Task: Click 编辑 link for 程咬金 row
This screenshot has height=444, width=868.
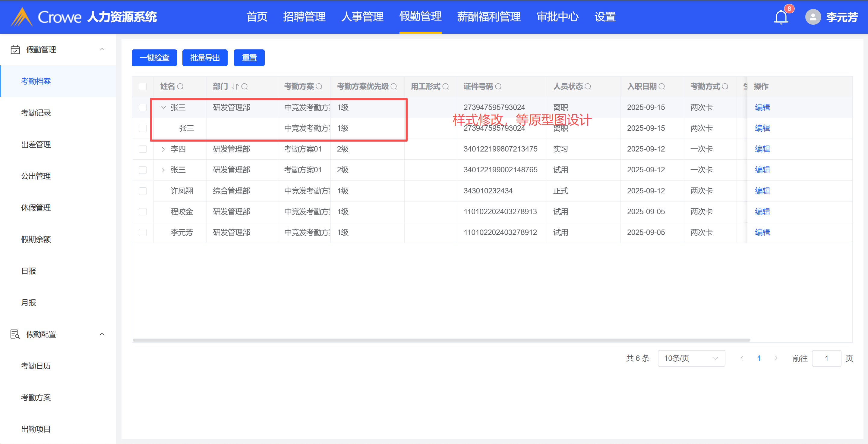Action: tap(762, 212)
